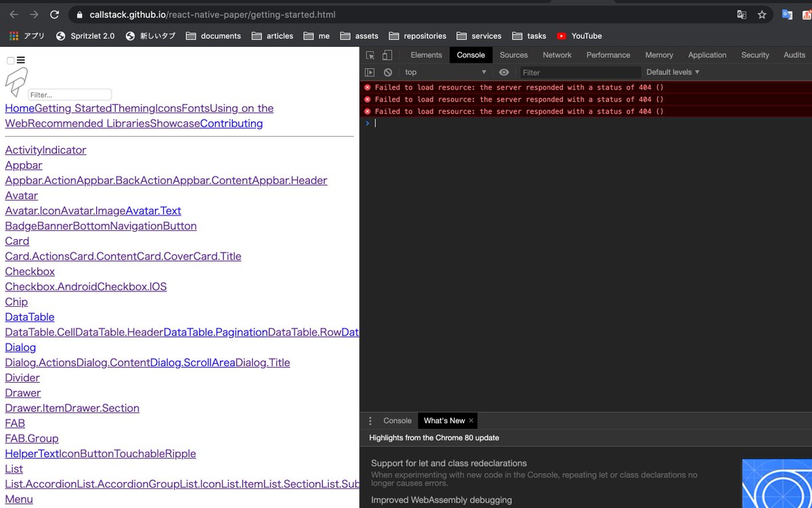Switch to the Elements tab

pyautogui.click(x=426, y=55)
